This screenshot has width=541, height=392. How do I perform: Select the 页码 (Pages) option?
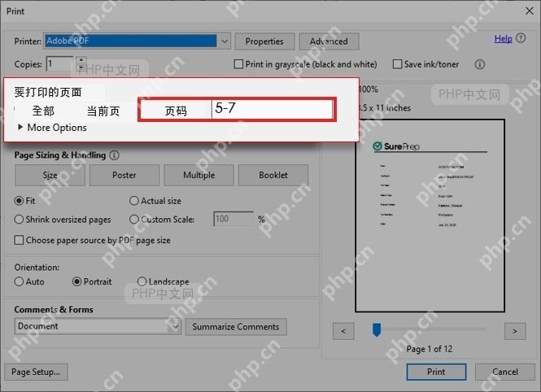click(176, 111)
